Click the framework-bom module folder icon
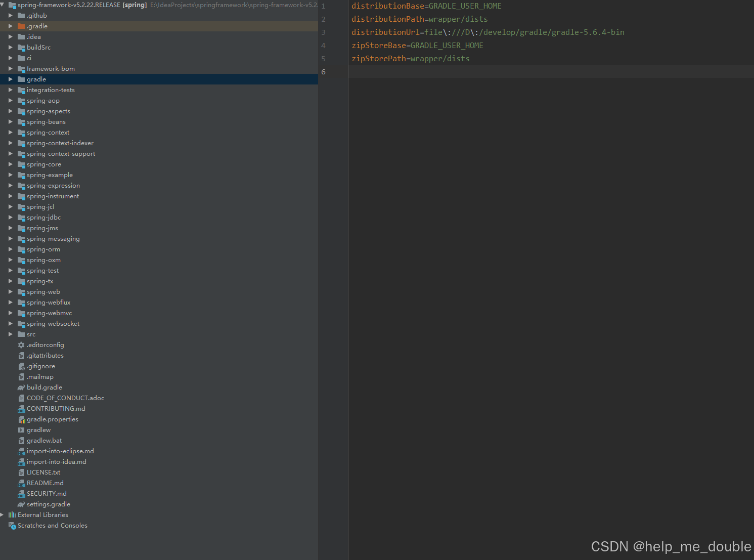 point(21,69)
